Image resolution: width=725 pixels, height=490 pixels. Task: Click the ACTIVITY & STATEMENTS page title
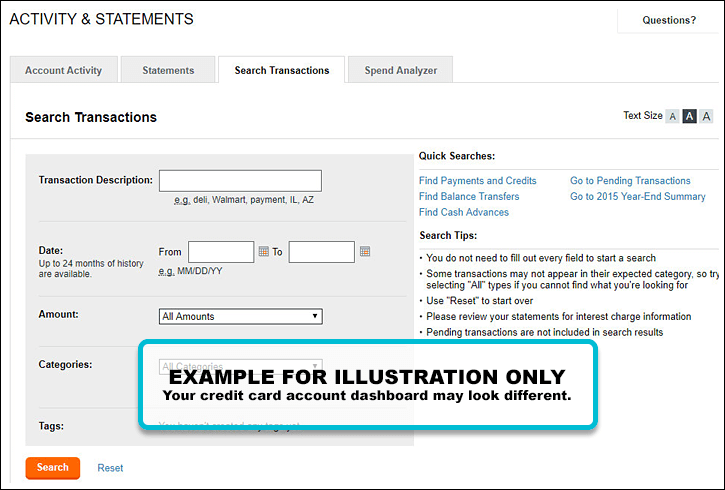[101, 19]
